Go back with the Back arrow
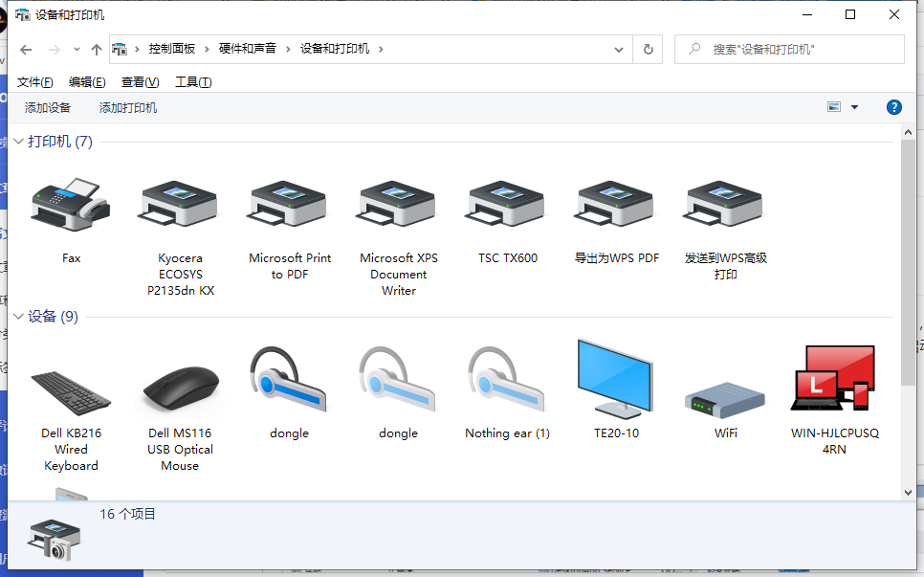 (x=26, y=50)
